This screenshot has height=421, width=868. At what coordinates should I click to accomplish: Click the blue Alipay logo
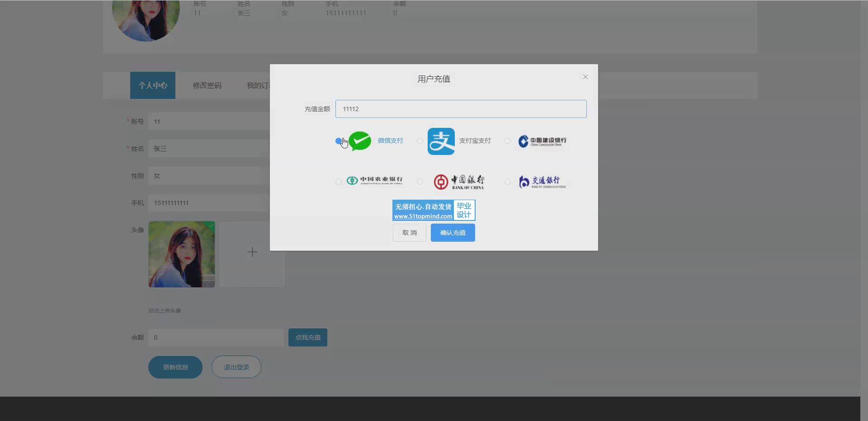441,141
